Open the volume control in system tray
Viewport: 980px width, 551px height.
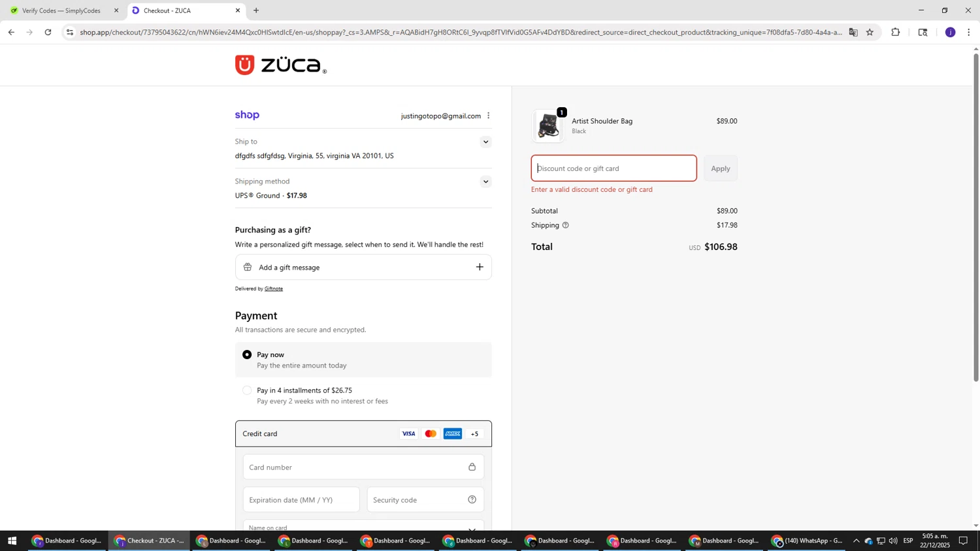coord(893,541)
